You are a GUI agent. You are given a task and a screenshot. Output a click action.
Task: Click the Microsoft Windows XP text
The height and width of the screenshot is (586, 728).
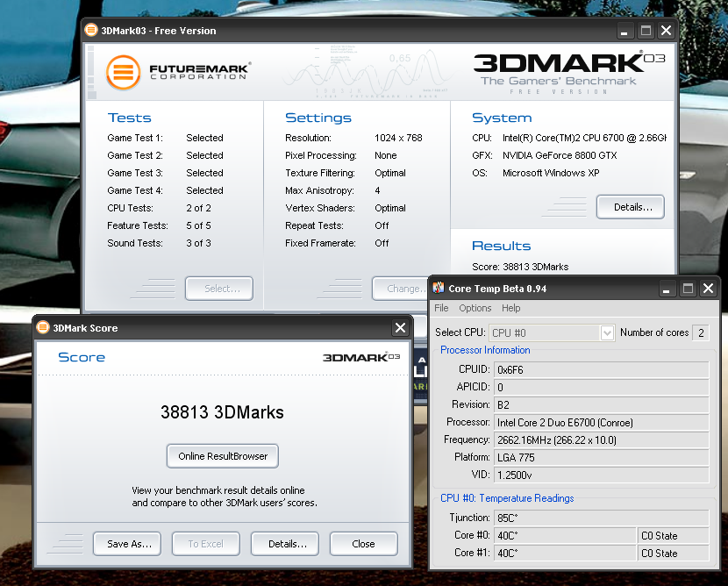(551, 173)
